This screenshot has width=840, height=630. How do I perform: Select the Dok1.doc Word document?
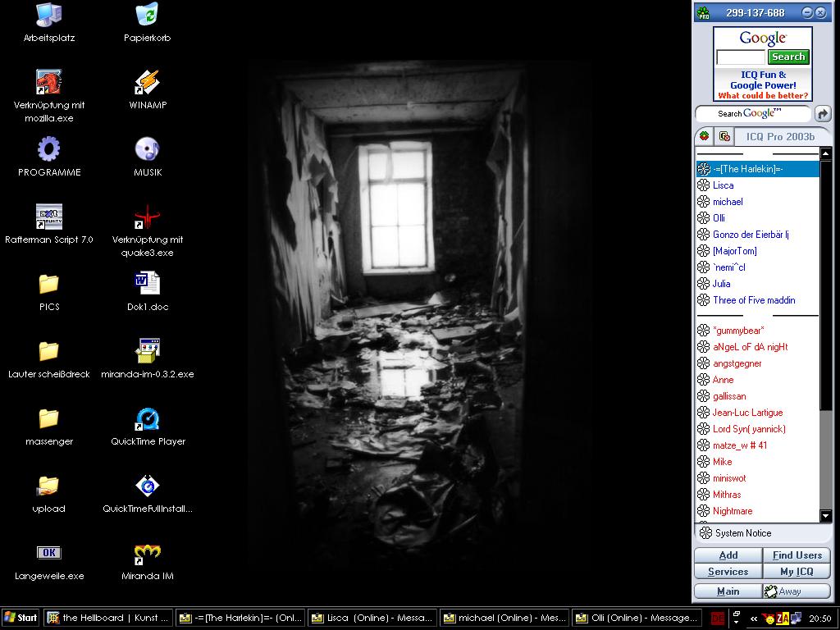[147, 285]
